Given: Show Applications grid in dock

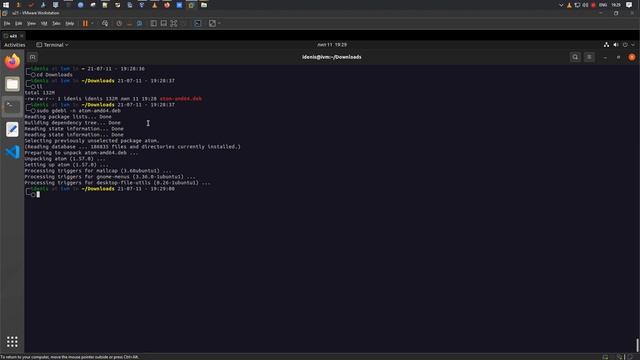Looking at the screenshot, I should pyautogui.click(x=12, y=342).
